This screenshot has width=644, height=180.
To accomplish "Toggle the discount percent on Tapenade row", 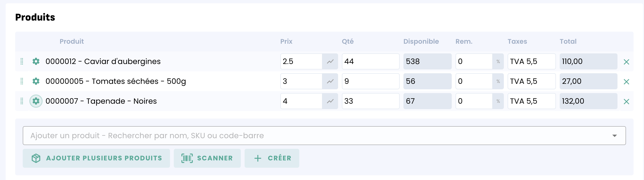I will [x=498, y=101].
